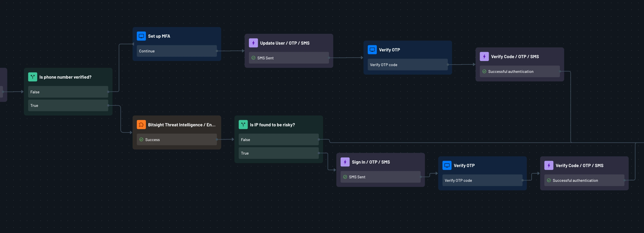Click the Set up MFA screen icon
Screen dimensions: 644x233
141,36
